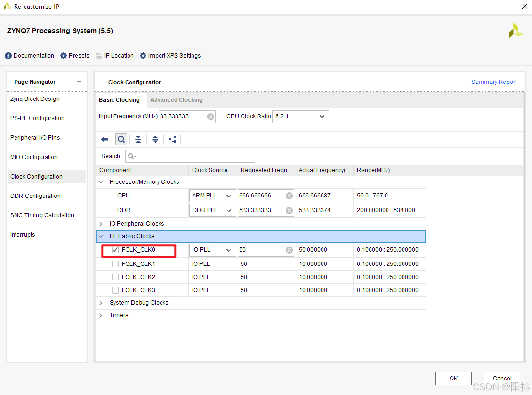This screenshot has height=395, width=532.
Task: Open the Presets gear icon
Action: pyautogui.click(x=64, y=56)
